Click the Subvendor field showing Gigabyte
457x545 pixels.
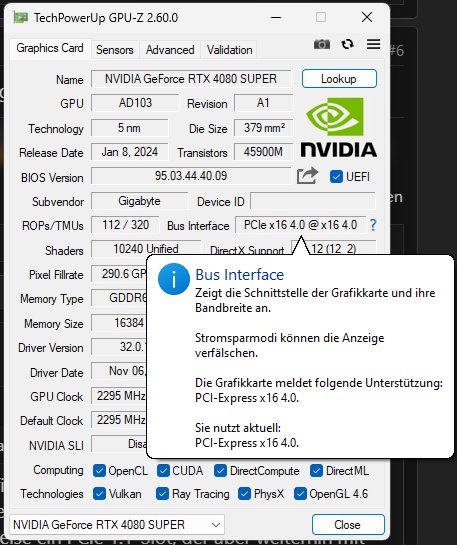[140, 201]
